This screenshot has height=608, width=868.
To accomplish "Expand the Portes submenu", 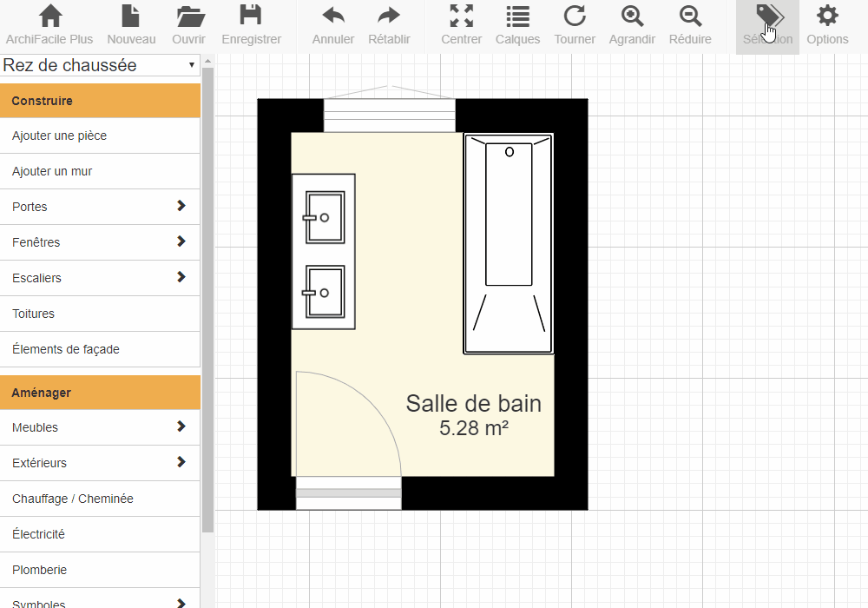I will click(x=181, y=206).
